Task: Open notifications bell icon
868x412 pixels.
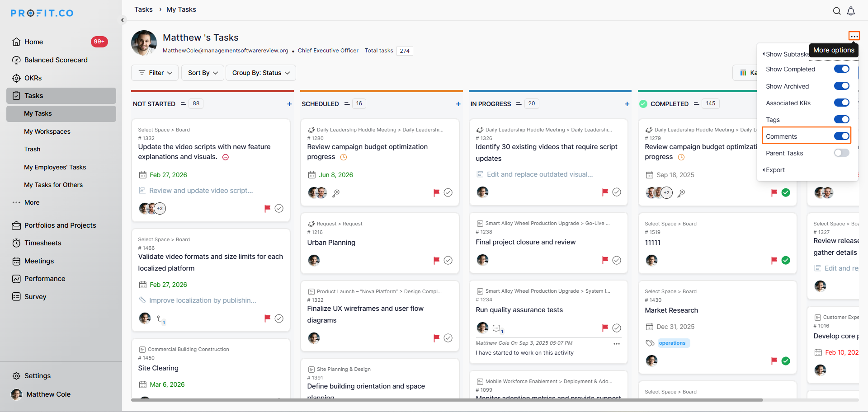Action: pyautogui.click(x=851, y=11)
